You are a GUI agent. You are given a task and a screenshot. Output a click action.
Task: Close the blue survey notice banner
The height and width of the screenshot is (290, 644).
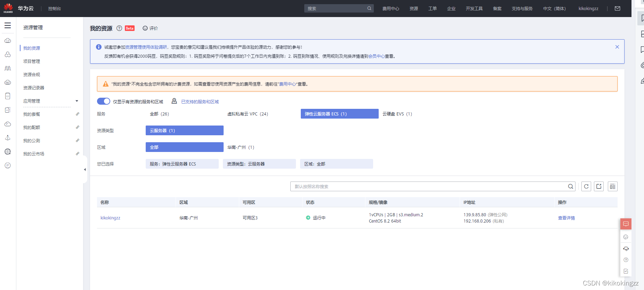point(617,47)
